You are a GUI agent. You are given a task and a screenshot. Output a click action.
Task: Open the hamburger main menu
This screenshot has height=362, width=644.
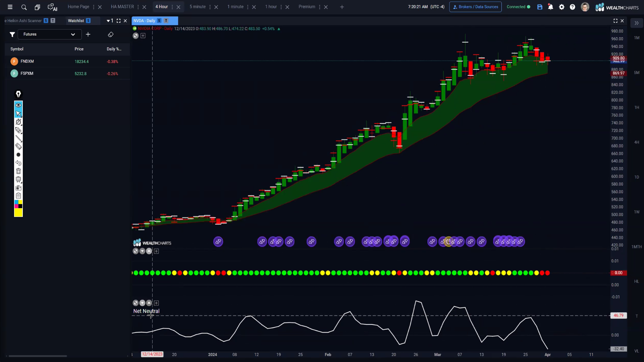click(10, 7)
